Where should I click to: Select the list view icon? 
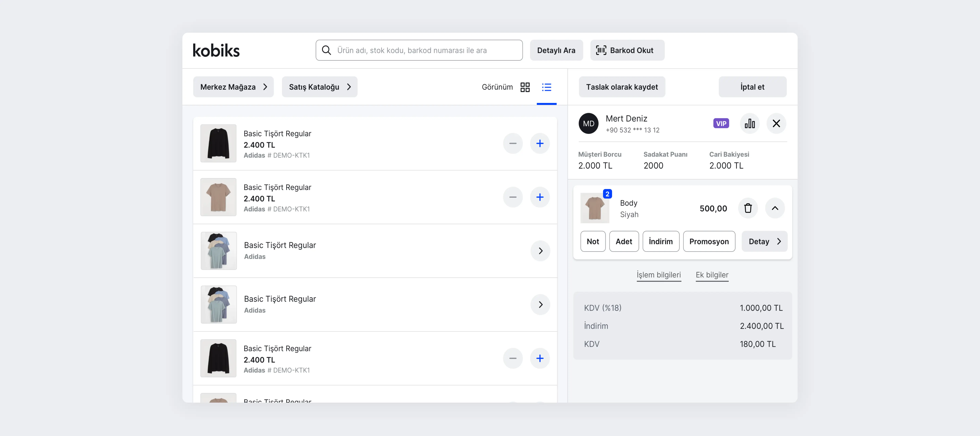click(547, 87)
